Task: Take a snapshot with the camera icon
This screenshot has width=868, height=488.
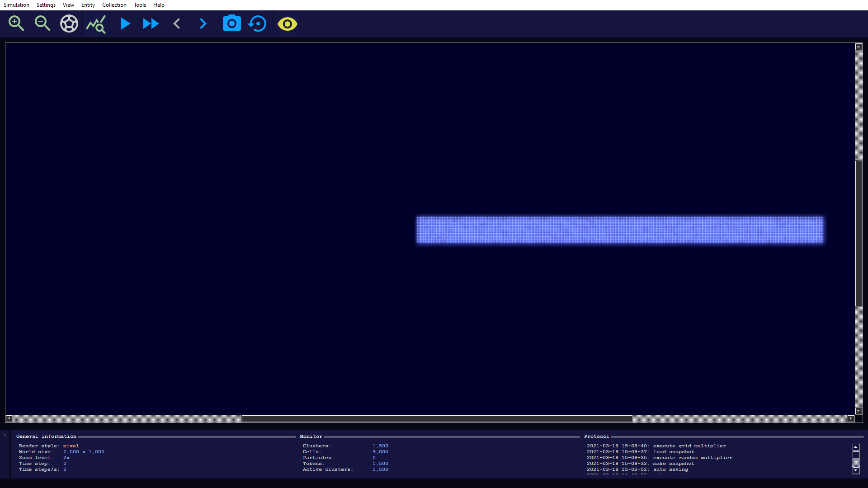Action: 231,23
